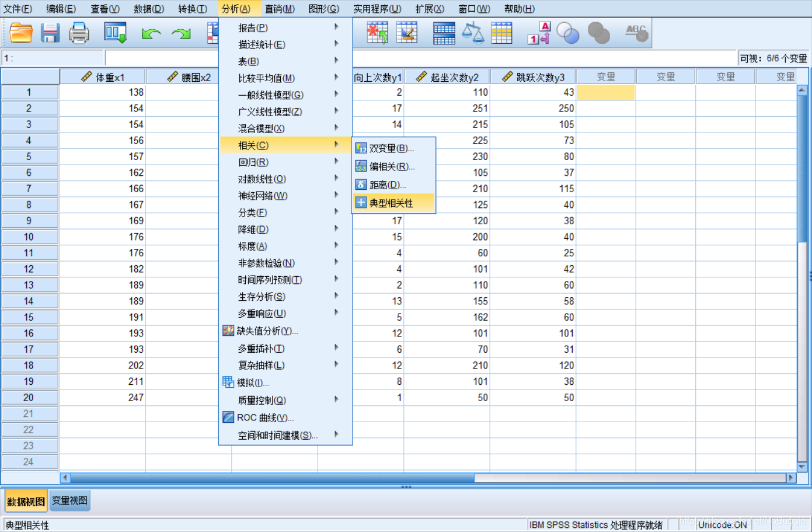The height and width of the screenshot is (532, 812).
Task: Expand the Regression (回归) submenu
Action: pos(285,162)
